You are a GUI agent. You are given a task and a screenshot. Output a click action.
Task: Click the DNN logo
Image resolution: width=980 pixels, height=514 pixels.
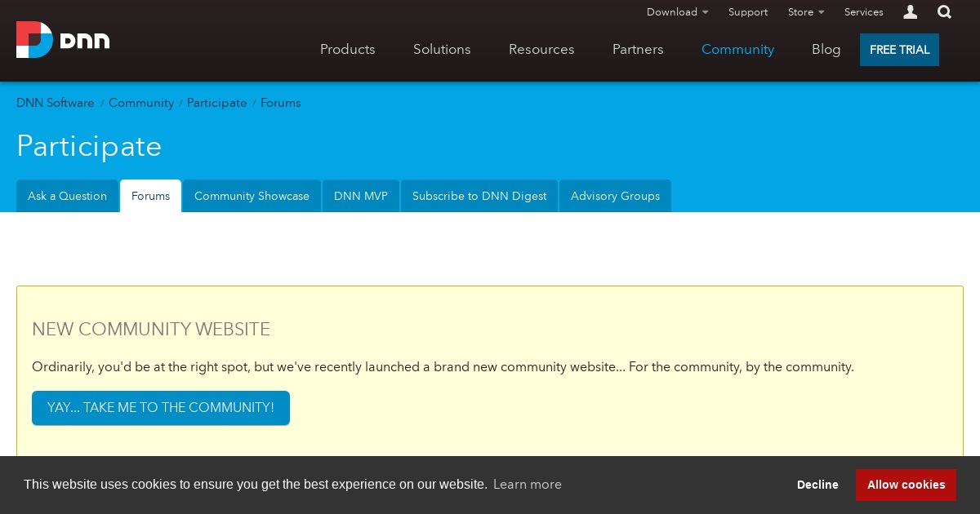[63, 40]
